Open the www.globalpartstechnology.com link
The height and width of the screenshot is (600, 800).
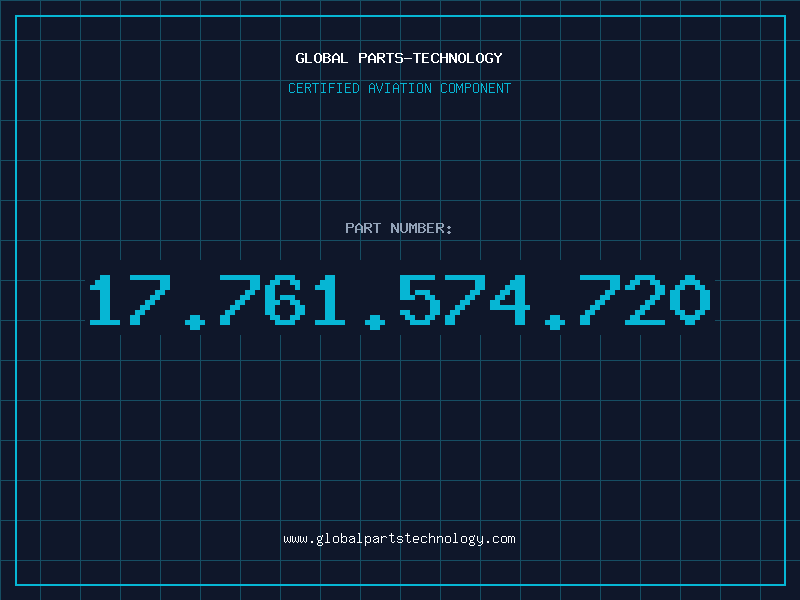click(x=399, y=539)
